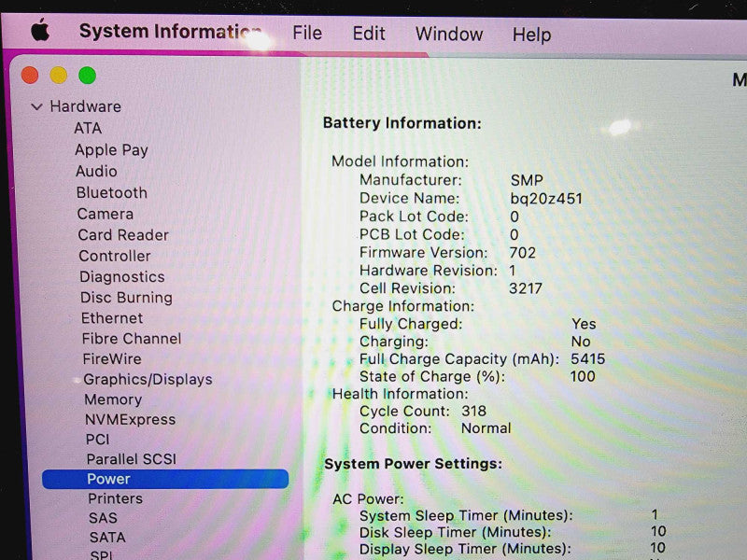Screen dimensions: 747x560
Task: Select the highlighted Power row
Action: coord(165,479)
